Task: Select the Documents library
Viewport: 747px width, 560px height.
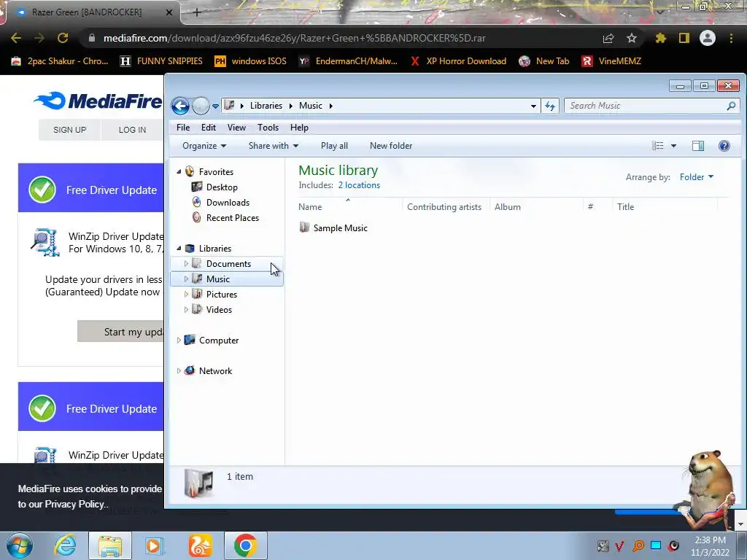Action: [x=228, y=264]
